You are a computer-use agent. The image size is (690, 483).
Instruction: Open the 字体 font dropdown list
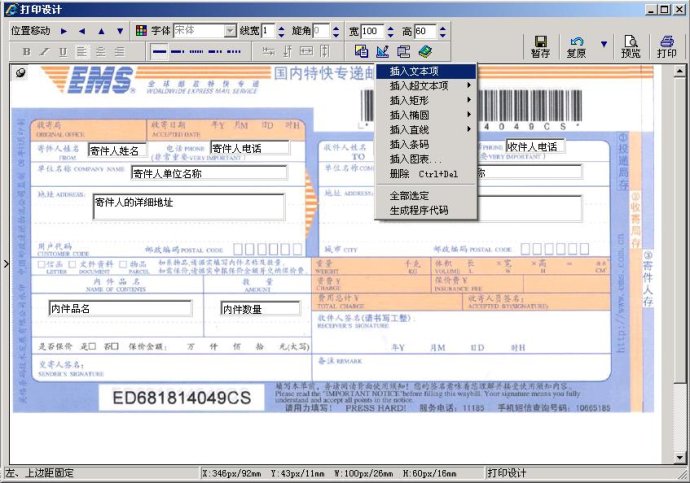pyautogui.click(x=230, y=31)
